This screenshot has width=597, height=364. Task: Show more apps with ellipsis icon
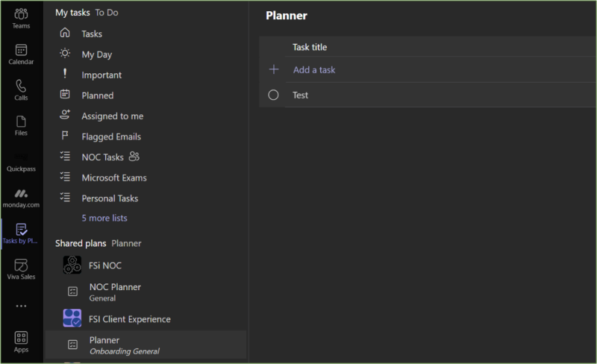coord(21,306)
